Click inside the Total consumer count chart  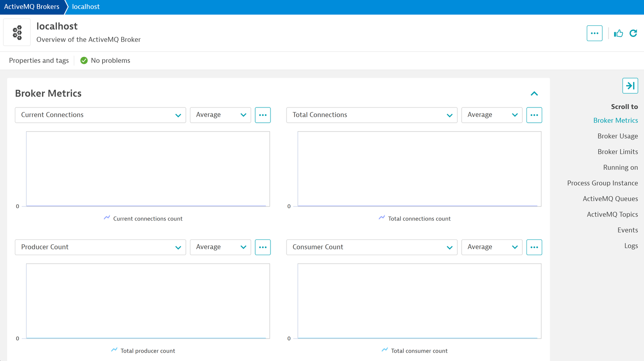click(x=419, y=301)
